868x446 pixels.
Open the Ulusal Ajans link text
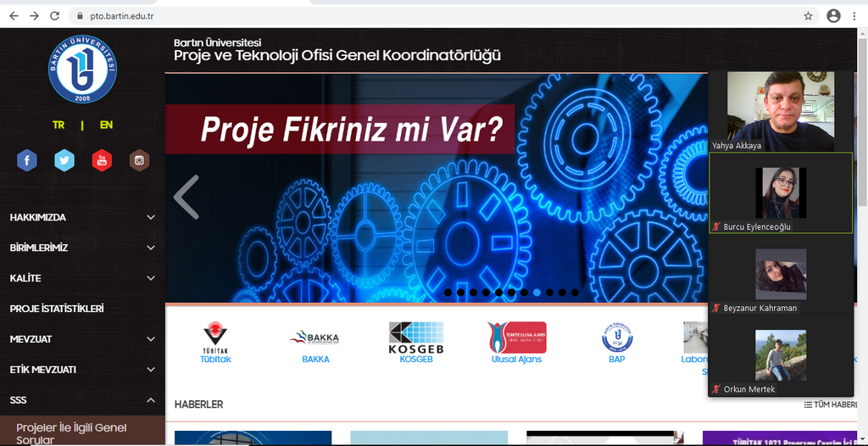pos(516,359)
